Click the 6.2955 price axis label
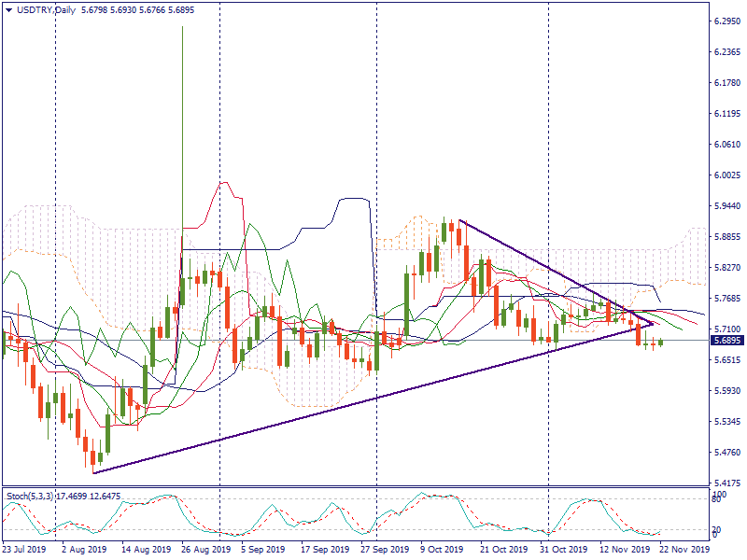The image size is (747, 560). (726, 21)
